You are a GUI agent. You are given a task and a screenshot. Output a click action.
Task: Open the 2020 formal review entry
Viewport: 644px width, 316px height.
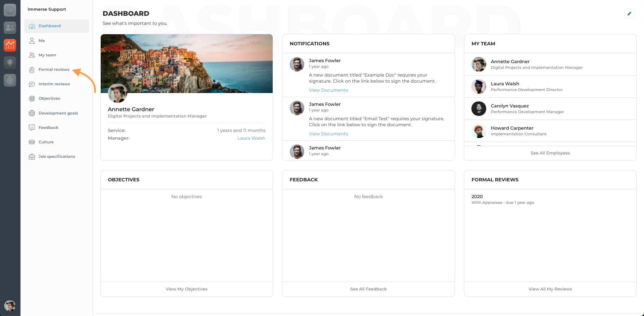click(x=550, y=199)
